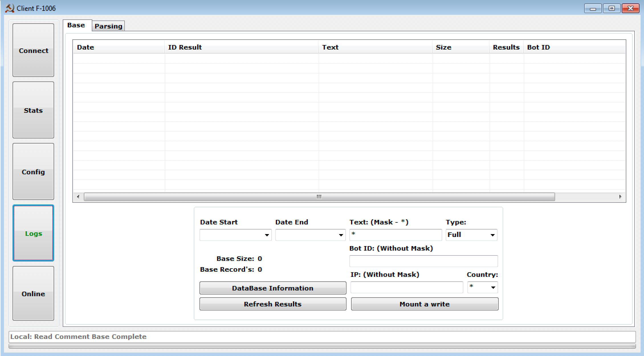Show the Online bots panel
Image resolution: width=644 pixels, height=356 pixels.
point(33,294)
